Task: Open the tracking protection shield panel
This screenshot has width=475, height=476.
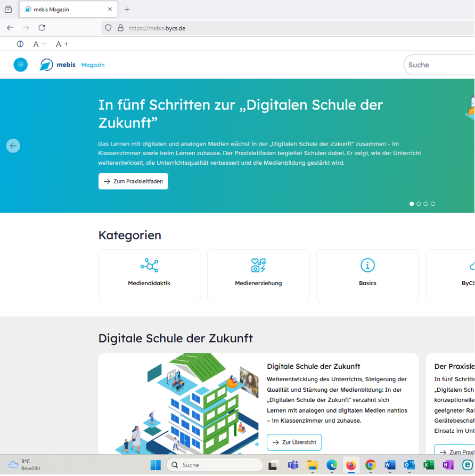Action: 108,28
